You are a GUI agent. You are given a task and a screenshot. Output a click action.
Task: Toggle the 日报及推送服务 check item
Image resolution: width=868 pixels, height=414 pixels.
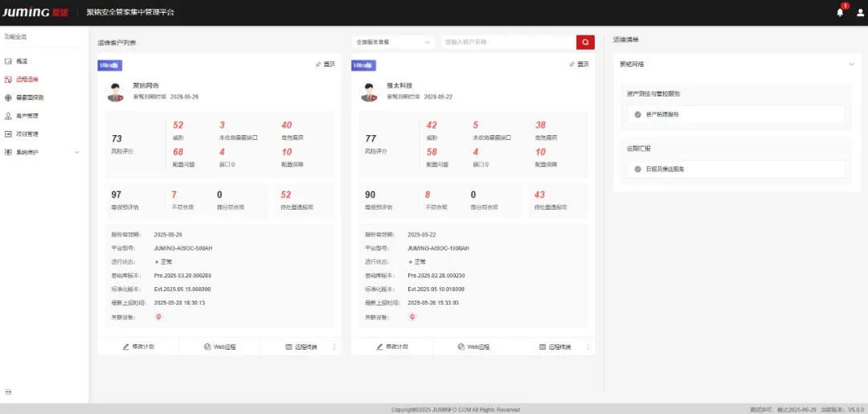tap(638, 169)
